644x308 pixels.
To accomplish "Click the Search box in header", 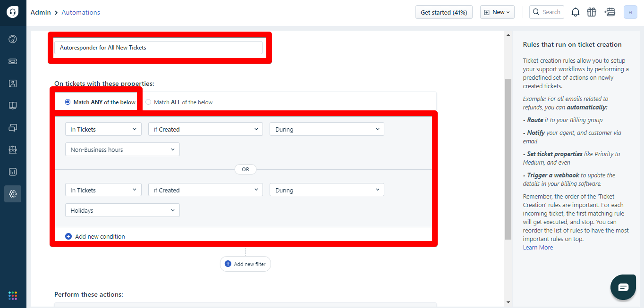I will pyautogui.click(x=547, y=12).
